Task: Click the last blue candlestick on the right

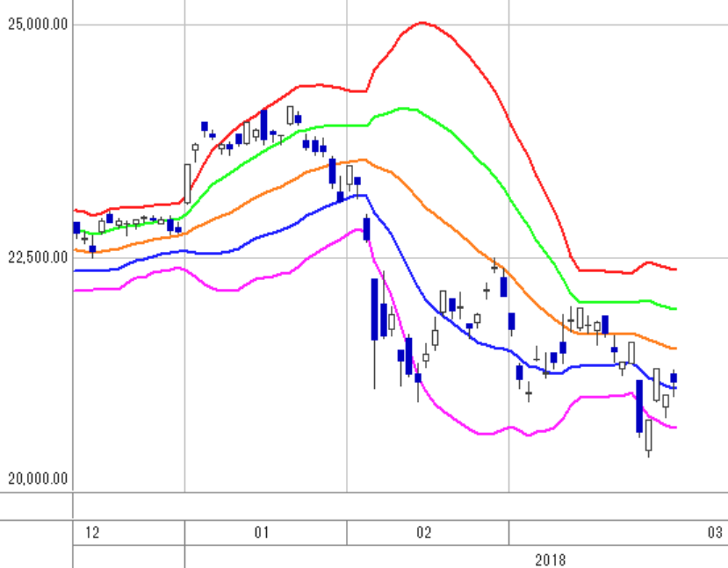Action: (674, 377)
